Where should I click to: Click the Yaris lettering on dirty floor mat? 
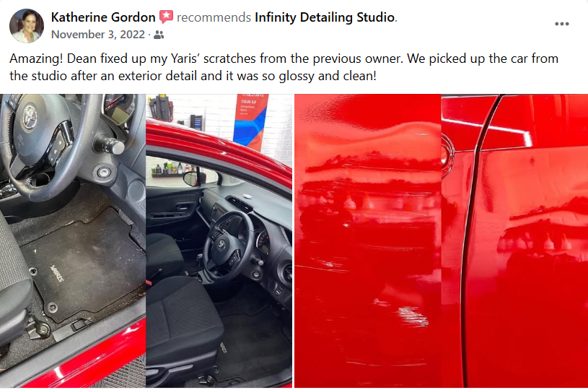(x=57, y=273)
